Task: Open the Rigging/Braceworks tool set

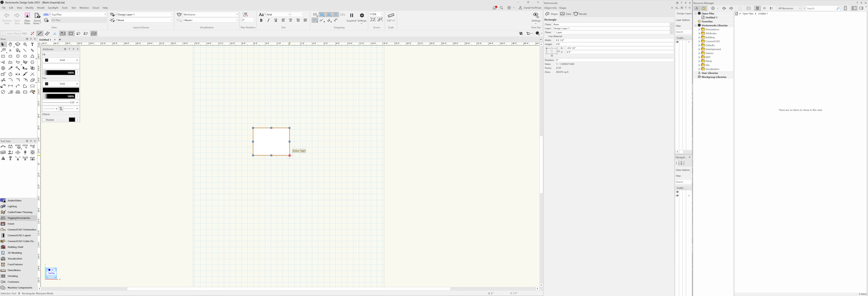Action: pos(19,218)
